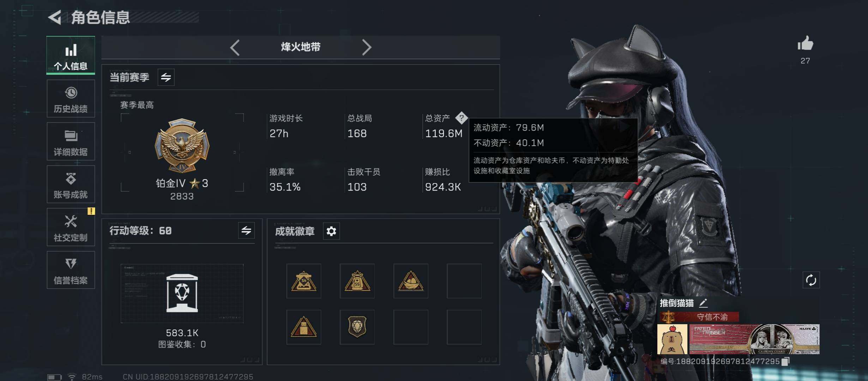The image size is (868, 381).
Task: Give a thumbs-up like to the profile
Action: pos(805,44)
